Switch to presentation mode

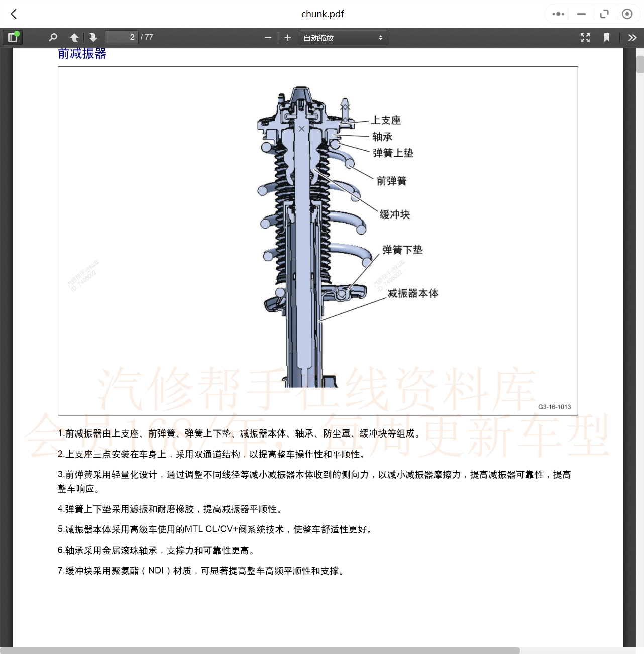coord(585,37)
